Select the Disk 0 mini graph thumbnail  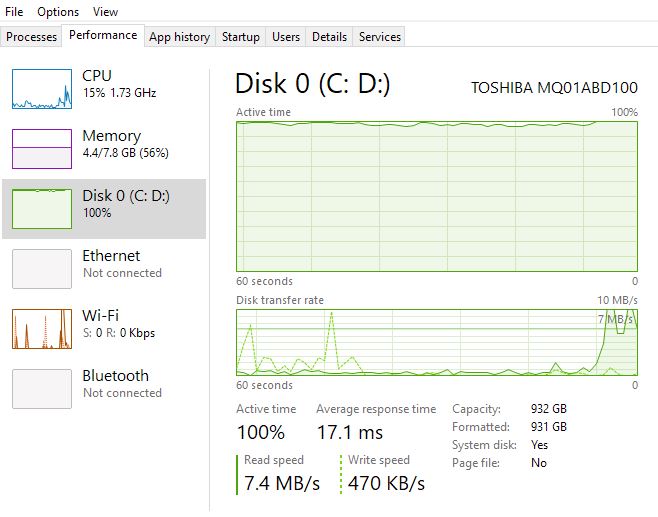42,209
